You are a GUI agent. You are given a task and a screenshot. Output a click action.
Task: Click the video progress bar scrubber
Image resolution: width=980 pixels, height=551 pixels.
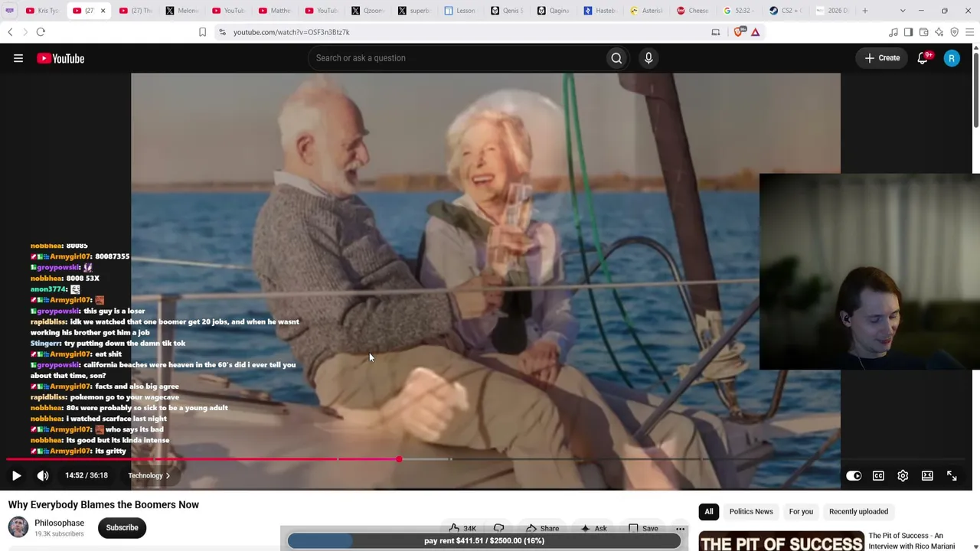tap(399, 459)
